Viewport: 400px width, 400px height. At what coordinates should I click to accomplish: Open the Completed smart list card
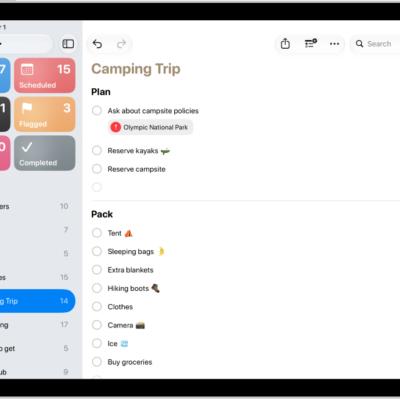tap(45, 153)
